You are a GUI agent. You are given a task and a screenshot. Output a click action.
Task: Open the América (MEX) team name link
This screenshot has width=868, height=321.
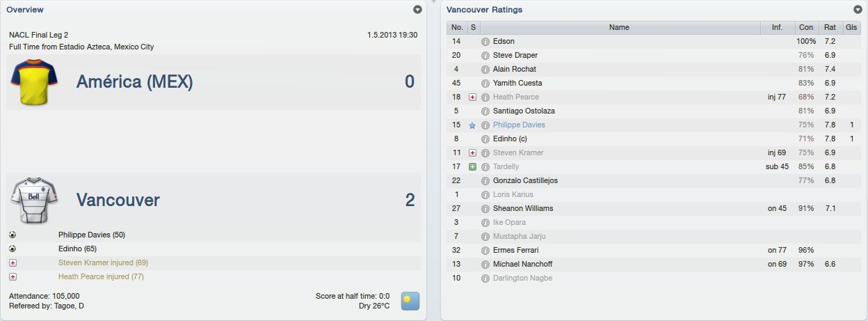pos(135,82)
